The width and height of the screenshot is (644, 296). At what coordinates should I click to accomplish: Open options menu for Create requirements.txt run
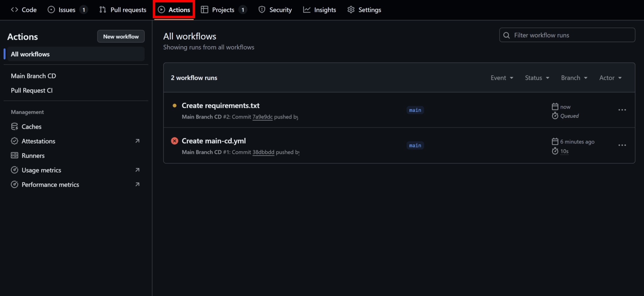pos(622,110)
